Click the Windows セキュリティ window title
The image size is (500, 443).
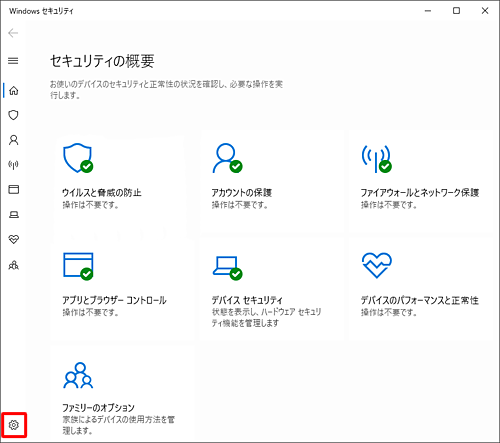[x=41, y=11]
